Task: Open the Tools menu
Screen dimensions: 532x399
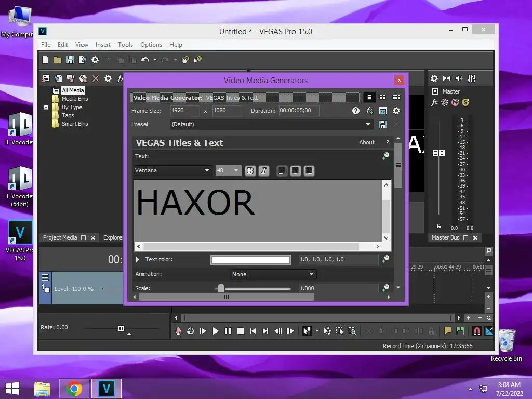Action: tap(125, 45)
